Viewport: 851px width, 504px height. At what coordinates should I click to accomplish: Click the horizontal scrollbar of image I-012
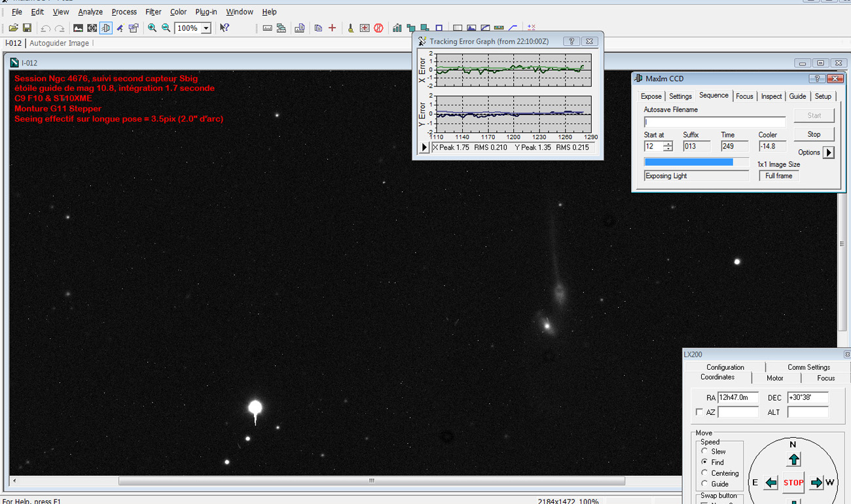pyautogui.click(x=371, y=481)
